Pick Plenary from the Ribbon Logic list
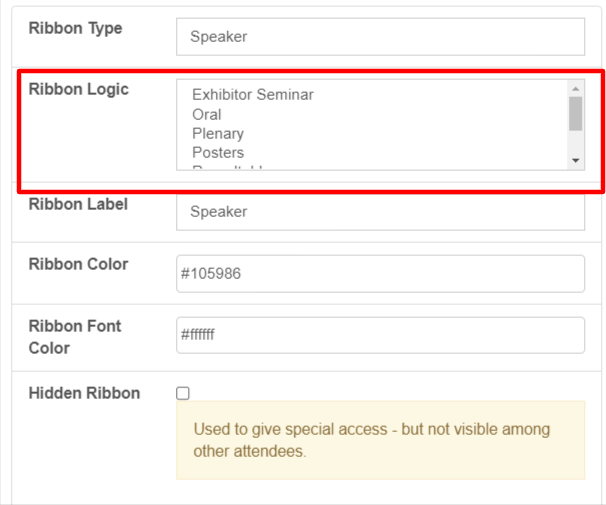The image size is (606, 505). pos(218,133)
